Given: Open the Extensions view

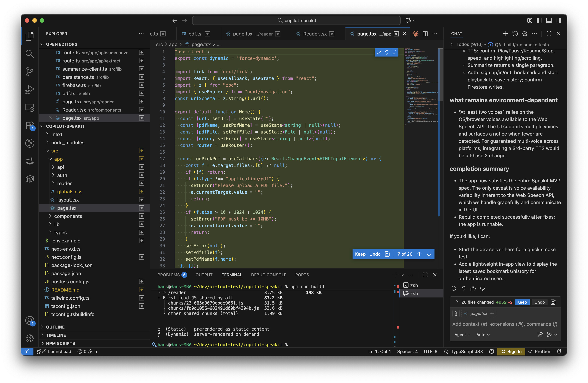Looking at the screenshot, I should (29, 125).
